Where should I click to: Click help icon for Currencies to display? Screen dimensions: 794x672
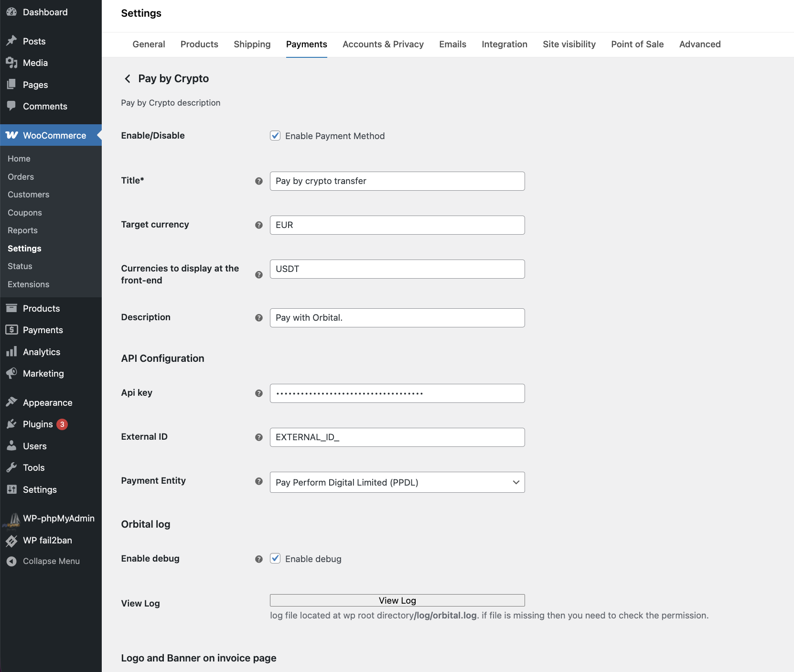259,275
